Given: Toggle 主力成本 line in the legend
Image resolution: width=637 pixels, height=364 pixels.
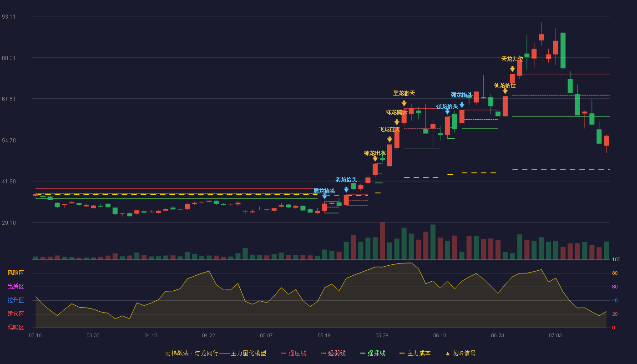Looking at the screenshot, I should 415,353.
